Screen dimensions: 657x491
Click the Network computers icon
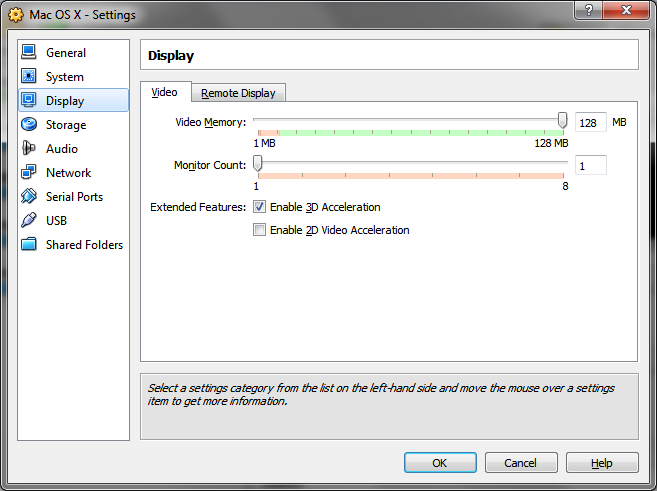click(28, 172)
